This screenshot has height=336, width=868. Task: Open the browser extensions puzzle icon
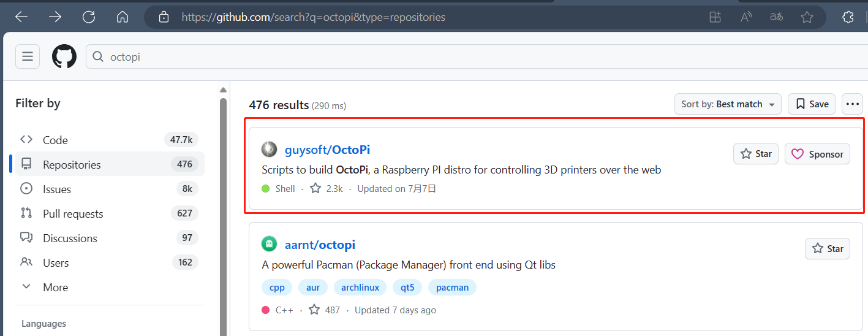click(x=848, y=17)
